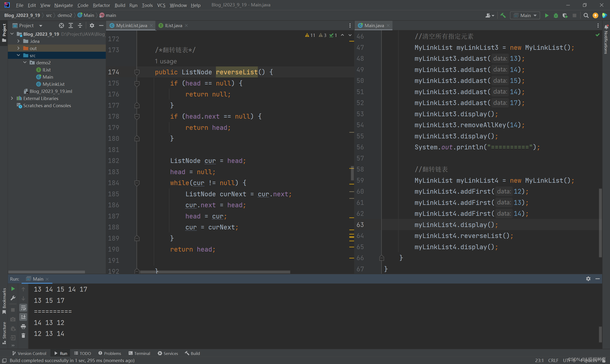This screenshot has width=610, height=364.
Task: Open the File menu
Action: [x=20, y=5]
